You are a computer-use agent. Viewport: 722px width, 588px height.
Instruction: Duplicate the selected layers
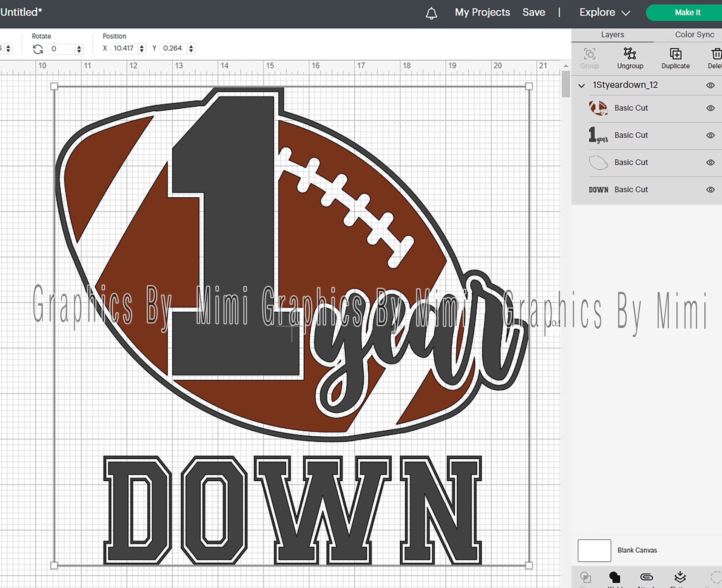[676, 58]
